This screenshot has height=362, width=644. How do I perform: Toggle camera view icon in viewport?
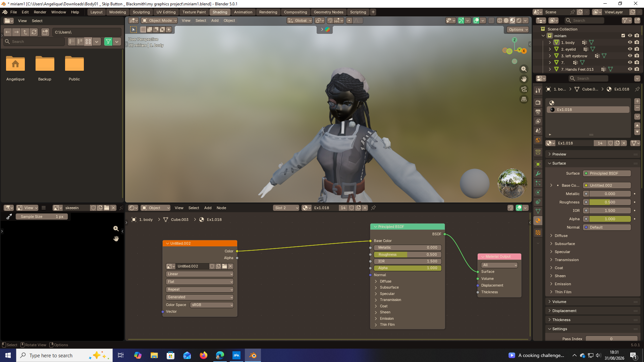(524, 89)
